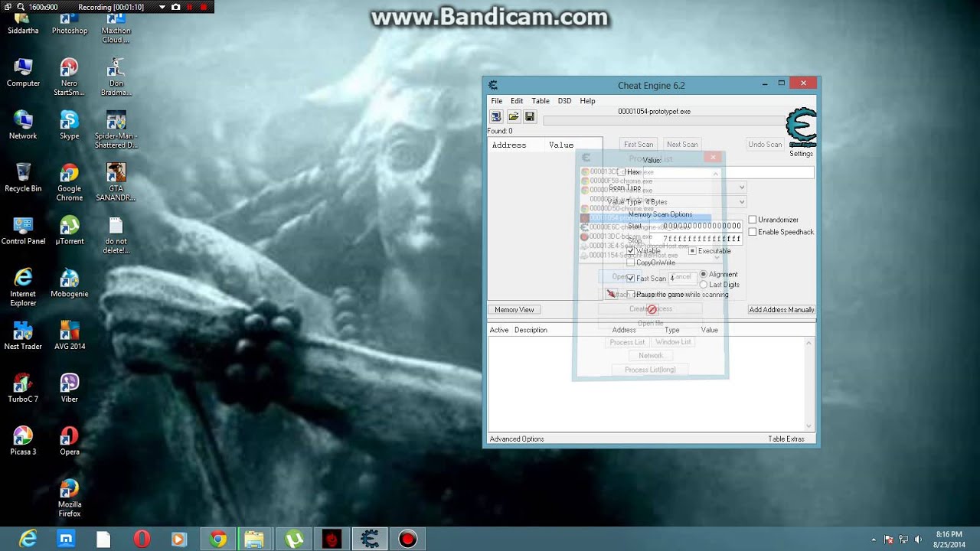Viewport: 980px width, 551px height.
Task: Open the 'do not delete' file icon
Action: (x=116, y=235)
